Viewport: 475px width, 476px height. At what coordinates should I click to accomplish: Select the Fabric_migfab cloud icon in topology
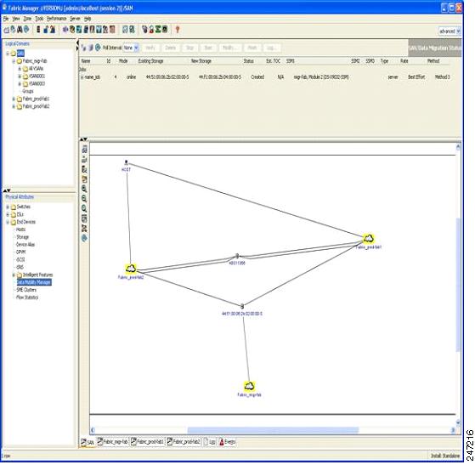pos(249,386)
